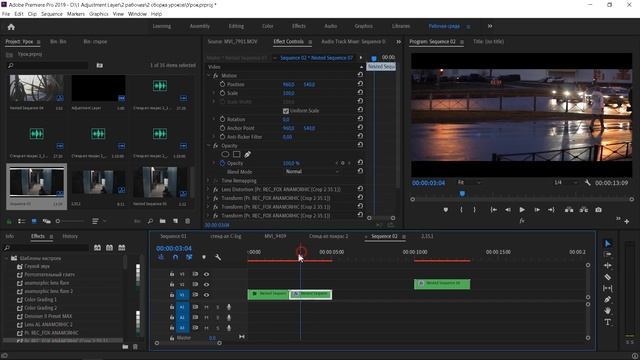
Task: Open playback resolution 1/4 dropdown
Action: [x=566, y=182]
